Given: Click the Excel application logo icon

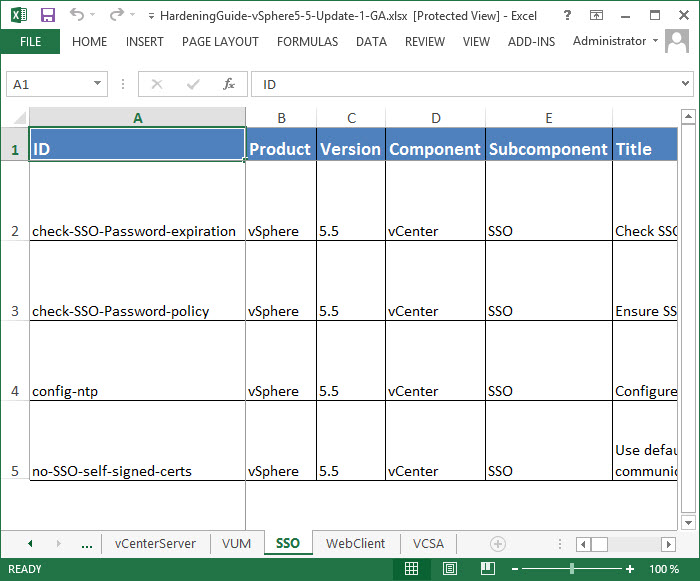Looking at the screenshot, I should point(19,15).
